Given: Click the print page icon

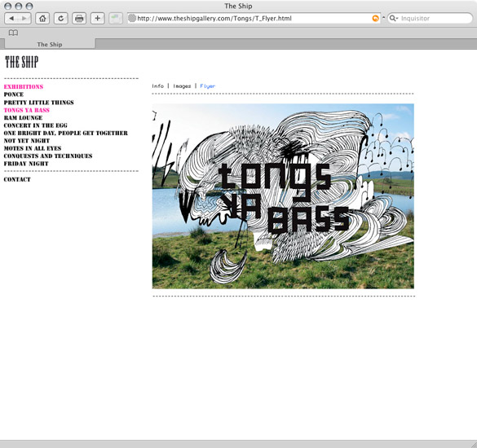Looking at the screenshot, I should [x=79, y=19].
